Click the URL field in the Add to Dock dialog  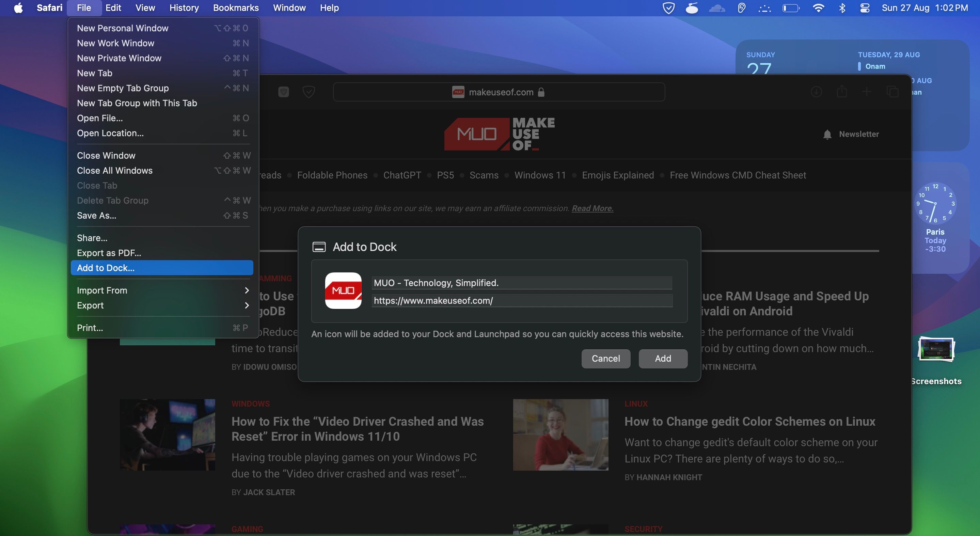coord(521,301)
